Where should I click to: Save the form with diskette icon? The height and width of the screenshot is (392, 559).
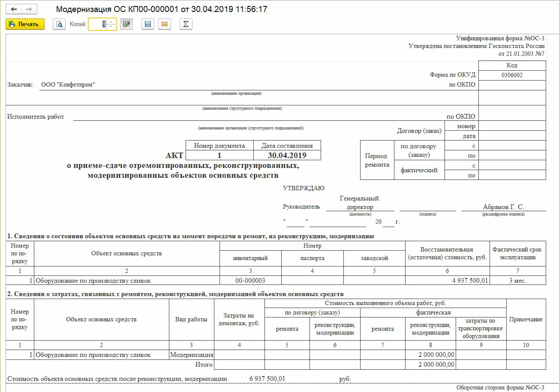148,24
